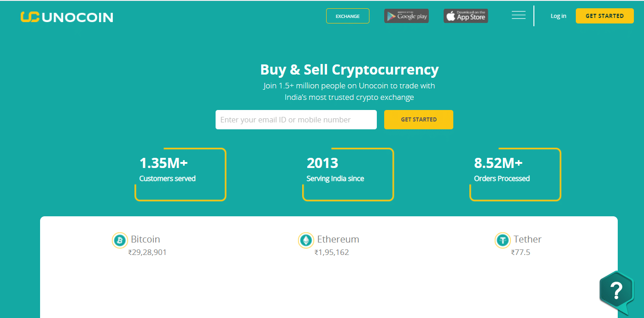Click the 1.35M+ Customers served card
Screen dimensions: 644x318
[x=180, y=174]
